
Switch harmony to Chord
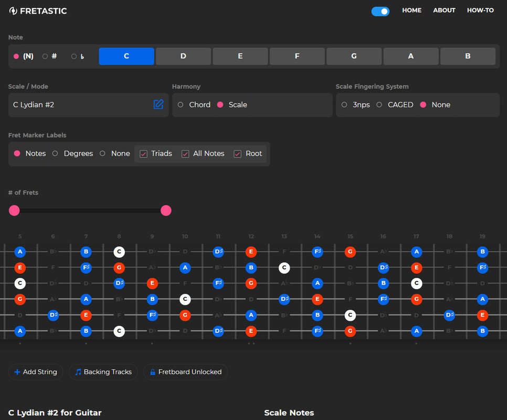[181, 105]
